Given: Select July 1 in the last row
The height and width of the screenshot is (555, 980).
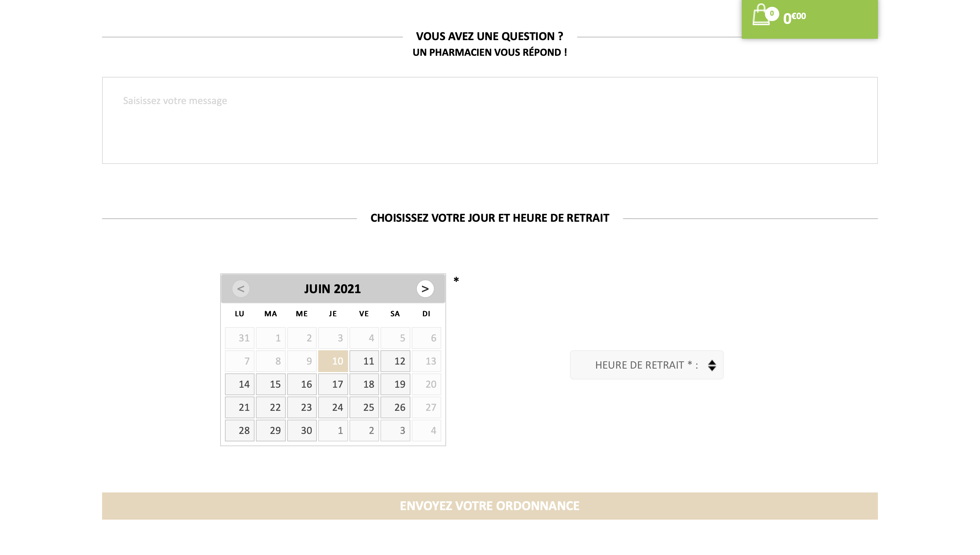Looking at the screenshot, I should click(x=333, y=430).
